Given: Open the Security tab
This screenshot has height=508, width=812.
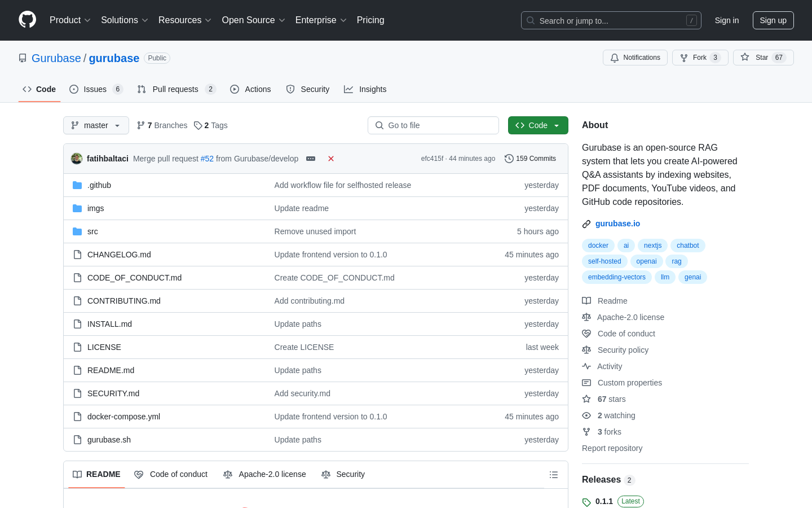Looking at the screenshot, I should click(307, 89).
